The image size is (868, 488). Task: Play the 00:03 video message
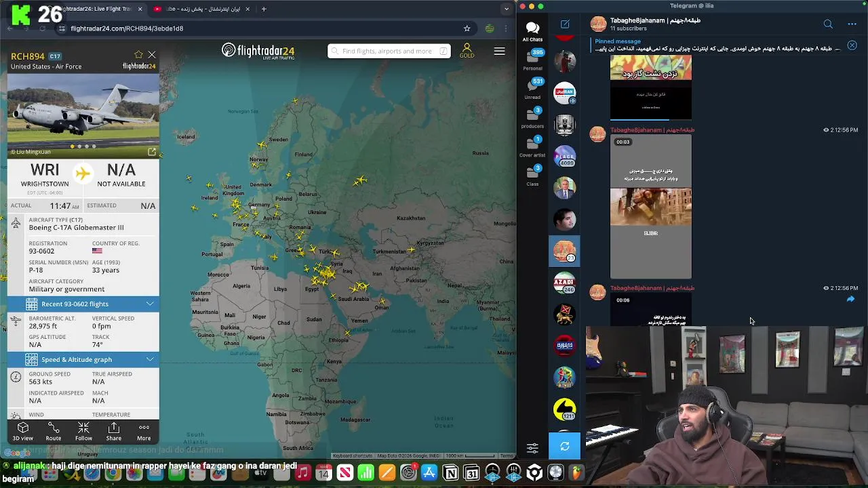(x=651, y=207)
